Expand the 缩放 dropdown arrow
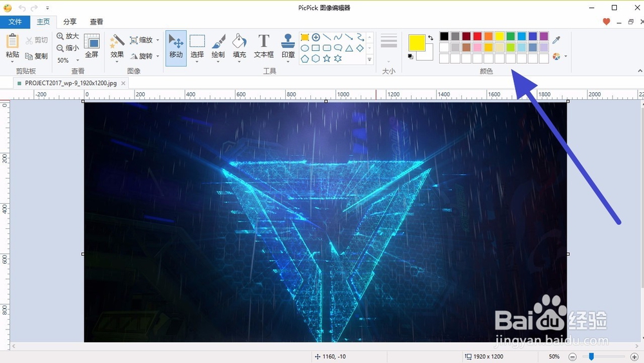The width and height of the screenshot is (644, 363). [157, 40]
